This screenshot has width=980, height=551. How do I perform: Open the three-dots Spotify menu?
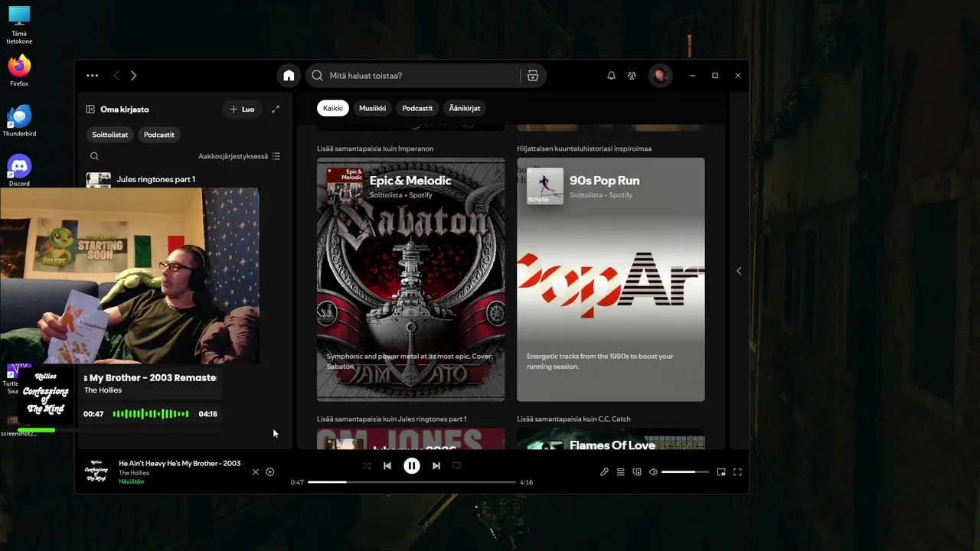[x=92, y=76]
